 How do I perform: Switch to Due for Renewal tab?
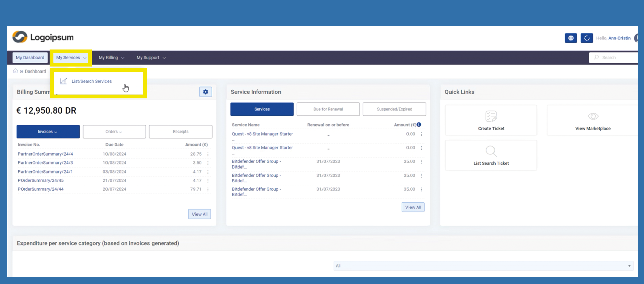click(x=328, y=109)
